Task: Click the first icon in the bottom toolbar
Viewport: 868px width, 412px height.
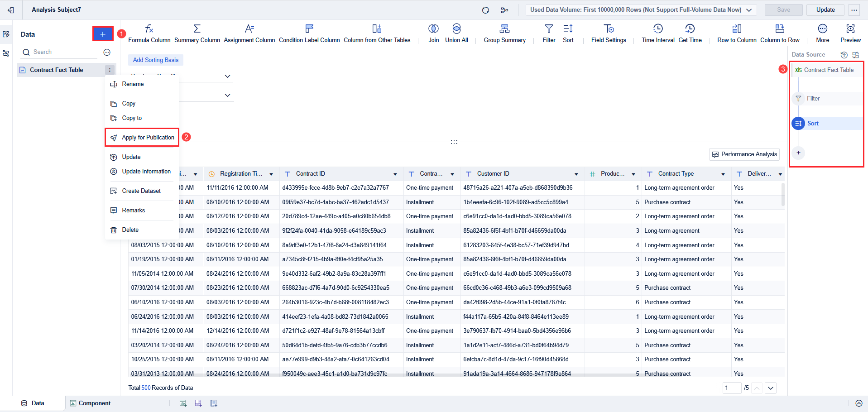Action: [x=183, y=403]
